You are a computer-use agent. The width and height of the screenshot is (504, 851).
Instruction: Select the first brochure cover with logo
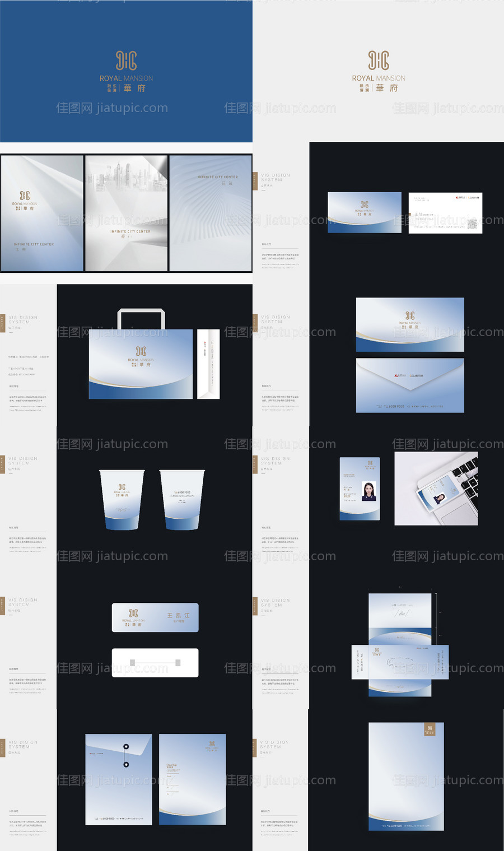point(42,213)
